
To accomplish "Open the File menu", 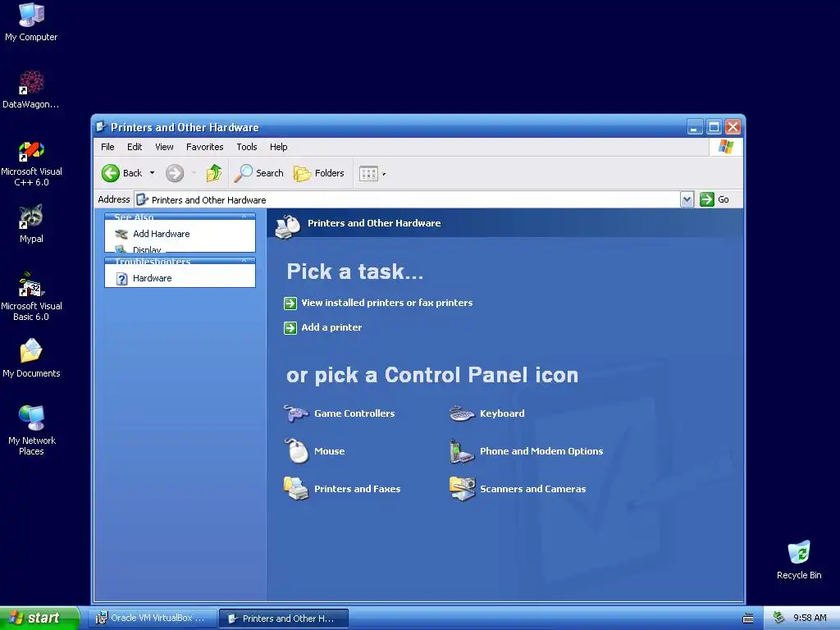I will 107,147.
